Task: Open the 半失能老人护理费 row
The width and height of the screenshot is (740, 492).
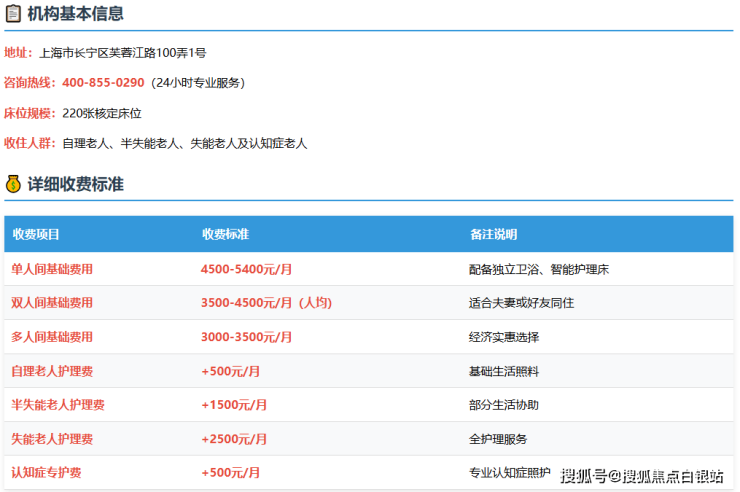Action: tap(58, 405)
